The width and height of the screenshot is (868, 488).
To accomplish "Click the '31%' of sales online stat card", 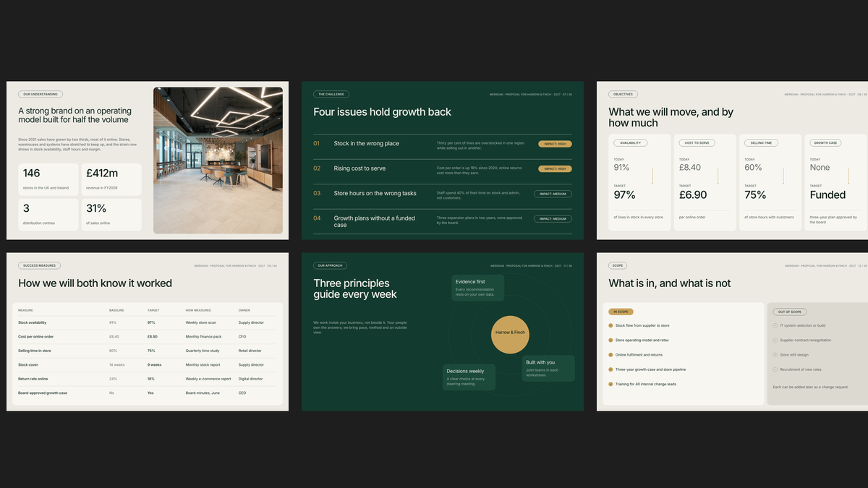I will coord(111,215).
